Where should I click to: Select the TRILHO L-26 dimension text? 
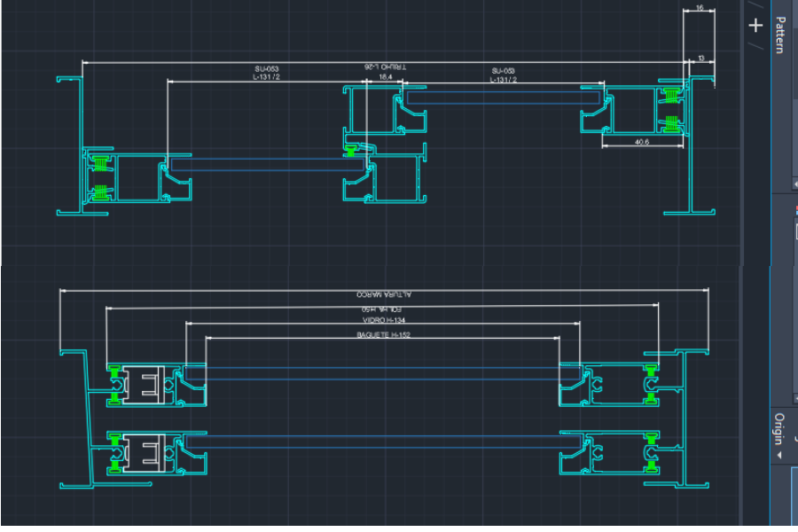coord(385,66)
